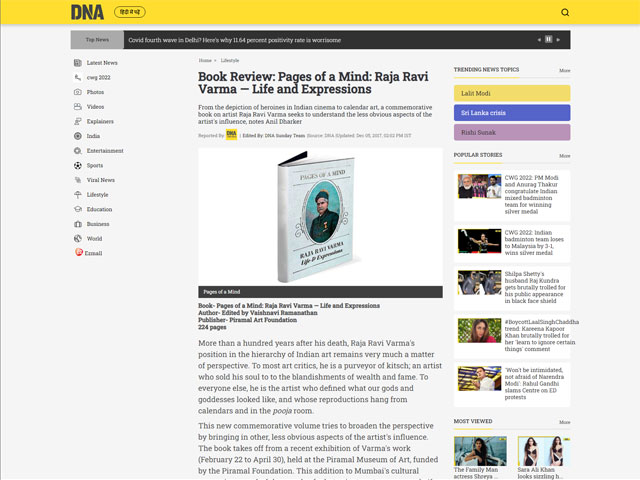Click the Pages of a Mind book image

320,217
